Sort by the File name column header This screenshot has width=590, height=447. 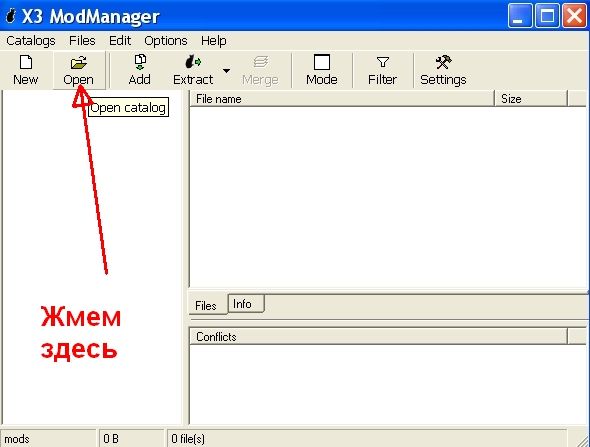342,99
